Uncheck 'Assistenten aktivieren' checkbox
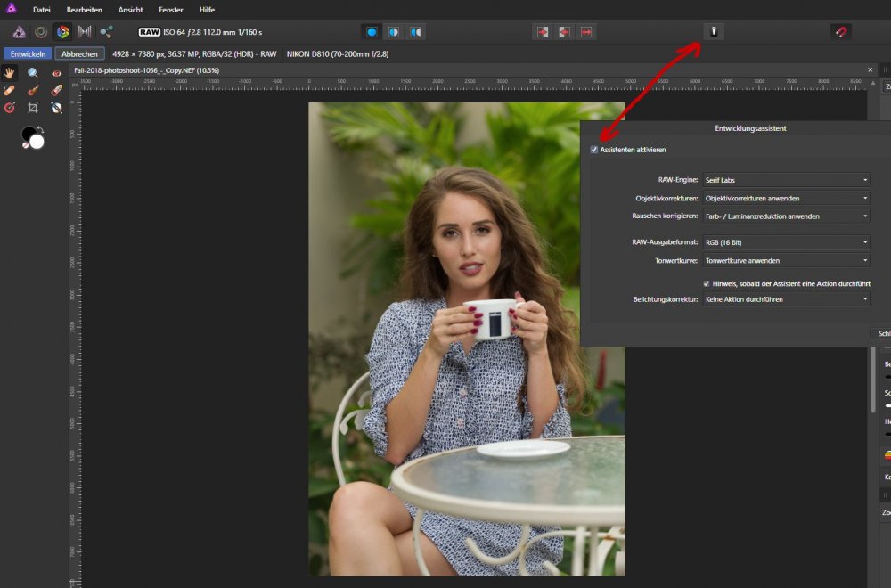Viewport: 891px width, 588px height. (594, 150)
